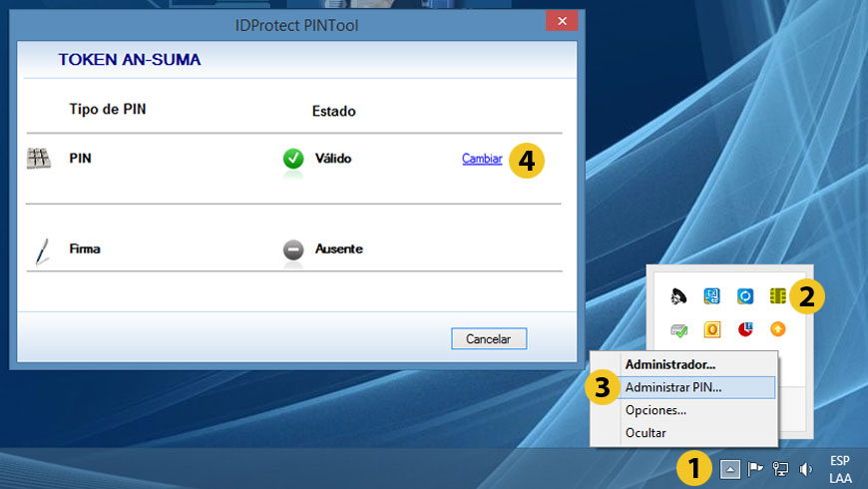Click the ESP LAA language indicator
868x489 pixels.
[x=840, y=470]
